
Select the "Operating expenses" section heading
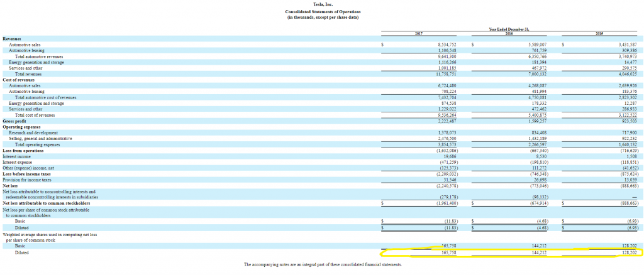tap(21, 127)
